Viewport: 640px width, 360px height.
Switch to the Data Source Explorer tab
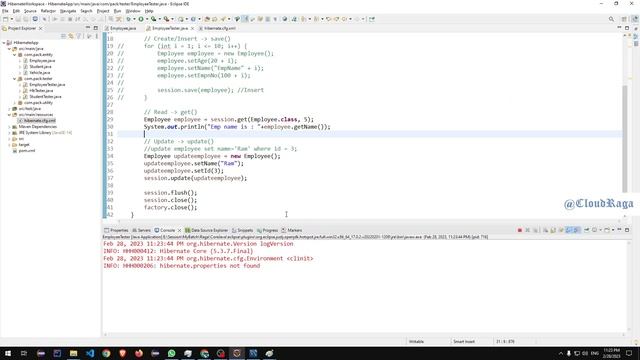tap(207, 230)
